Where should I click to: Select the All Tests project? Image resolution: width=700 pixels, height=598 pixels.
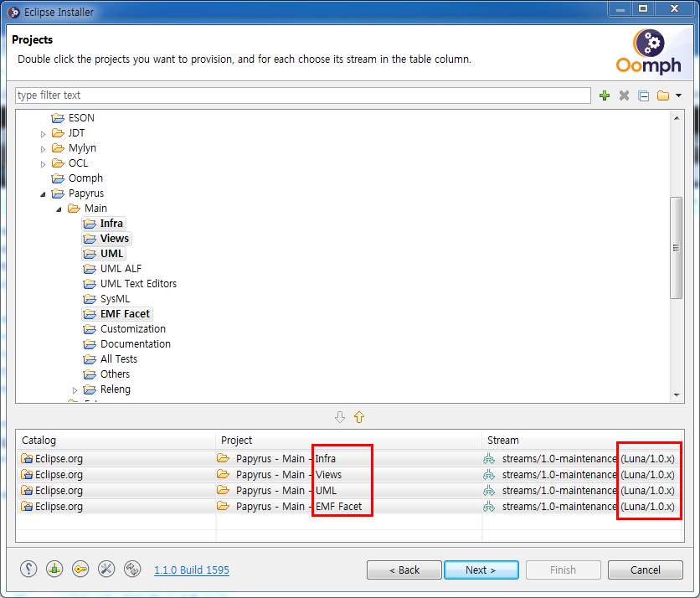pyautogui.click(x=119, y=359)
